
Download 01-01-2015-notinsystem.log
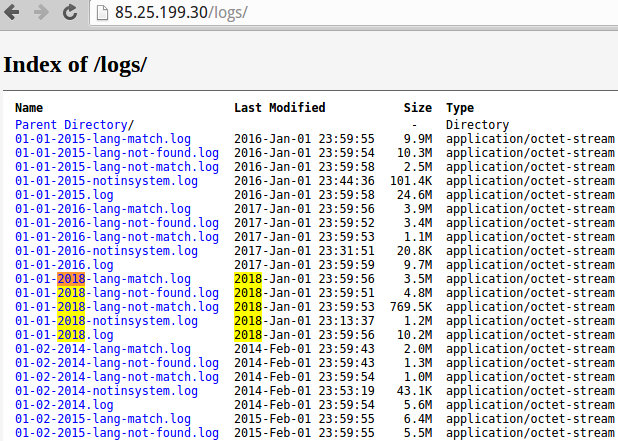click(106, 181)
